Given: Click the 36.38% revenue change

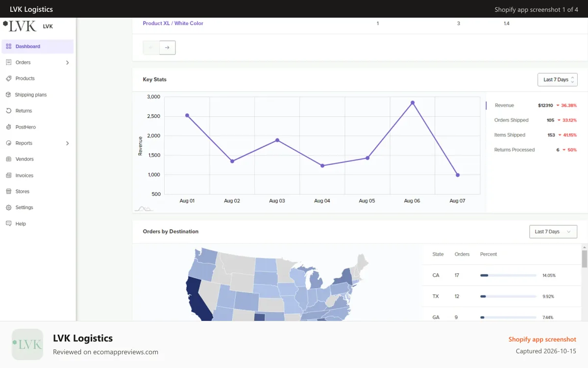Looking at the screenshot, I should 569,105.
